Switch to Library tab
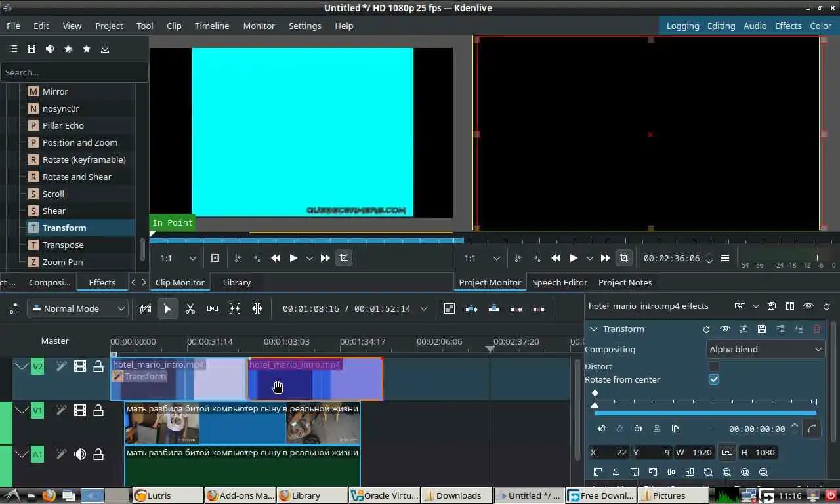Screen dimensions: 840x504 [x=237, y=282]
